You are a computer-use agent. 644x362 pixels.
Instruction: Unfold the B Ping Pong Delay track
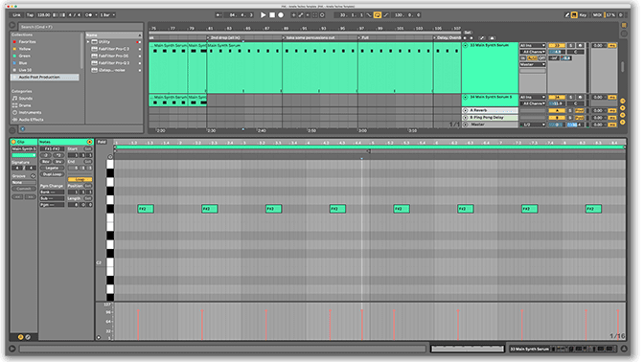click(x=466, y=118)
